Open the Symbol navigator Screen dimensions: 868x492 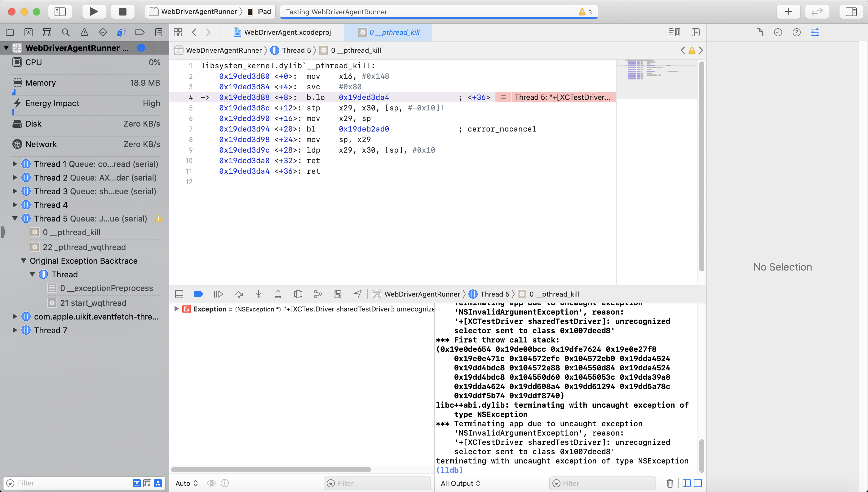47,33
